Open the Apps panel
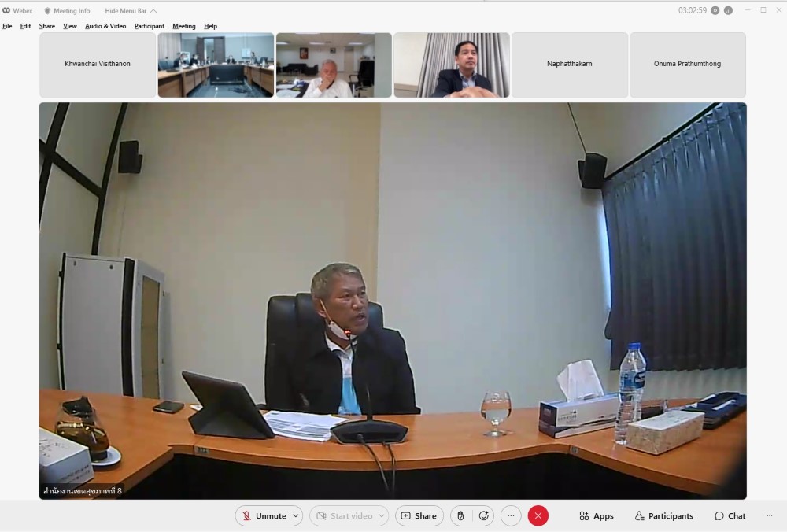The width and height of the screenshot is (787, 532). point(596,516)
